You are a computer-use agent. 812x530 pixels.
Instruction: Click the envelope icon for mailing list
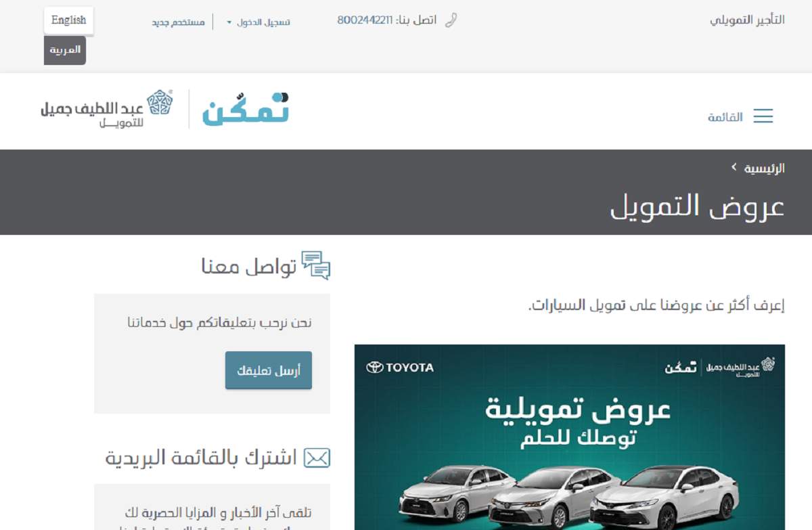point(317,458)
